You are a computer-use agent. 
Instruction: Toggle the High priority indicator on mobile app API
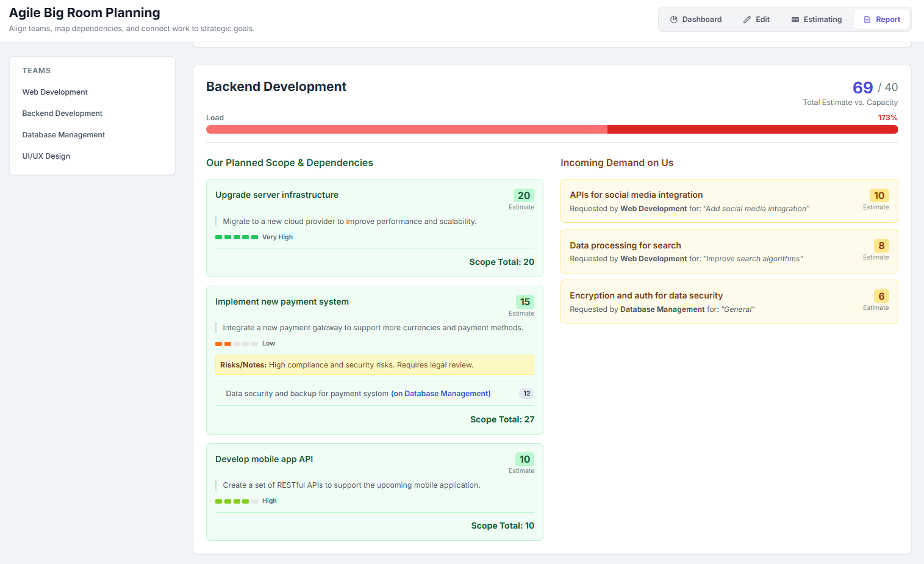(x=235, y=501)
